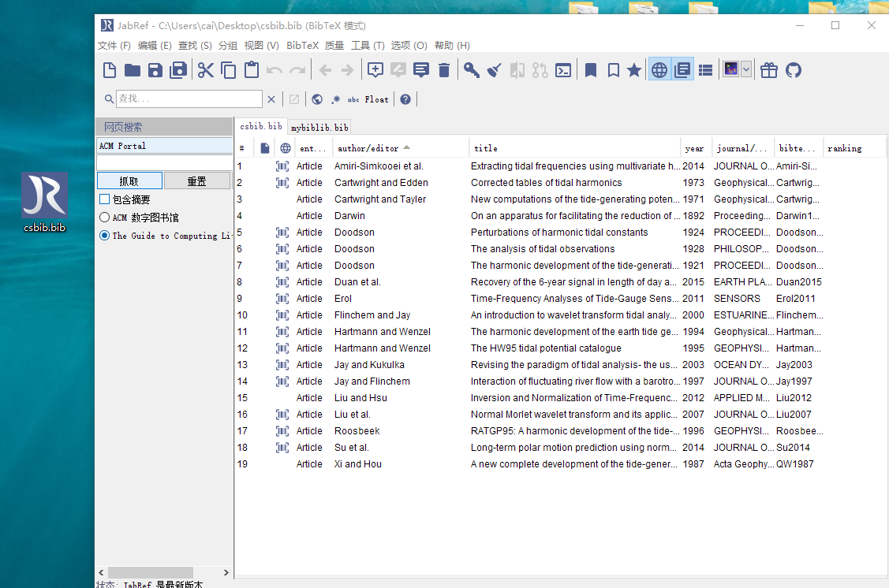Toggle case sensitive abc search

[x=353, y=99]
